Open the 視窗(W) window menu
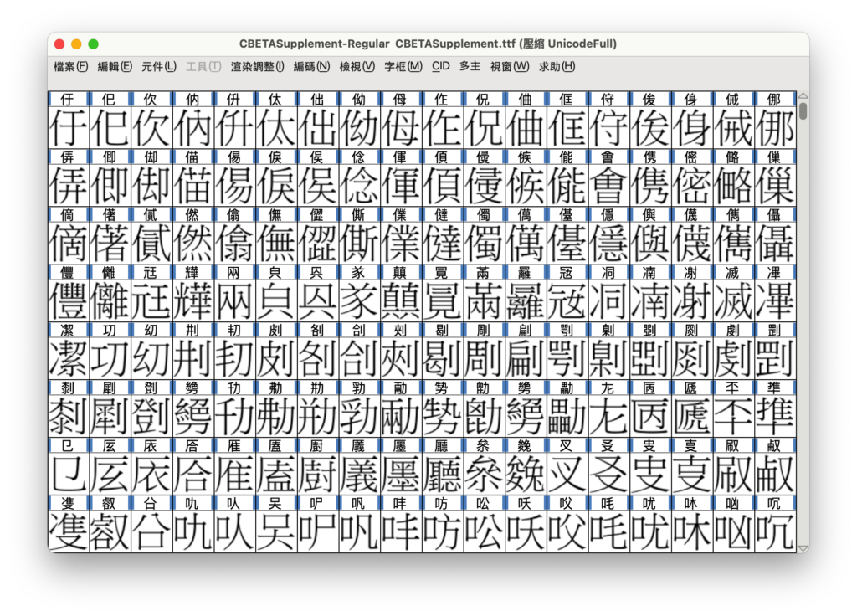The height and width of the screenshot is (616, 857). pos(509,67)
